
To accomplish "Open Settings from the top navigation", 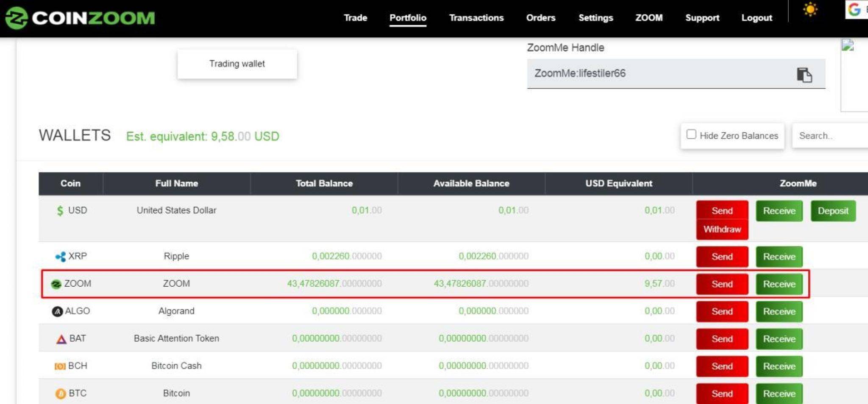I will [x=595, y=18].
